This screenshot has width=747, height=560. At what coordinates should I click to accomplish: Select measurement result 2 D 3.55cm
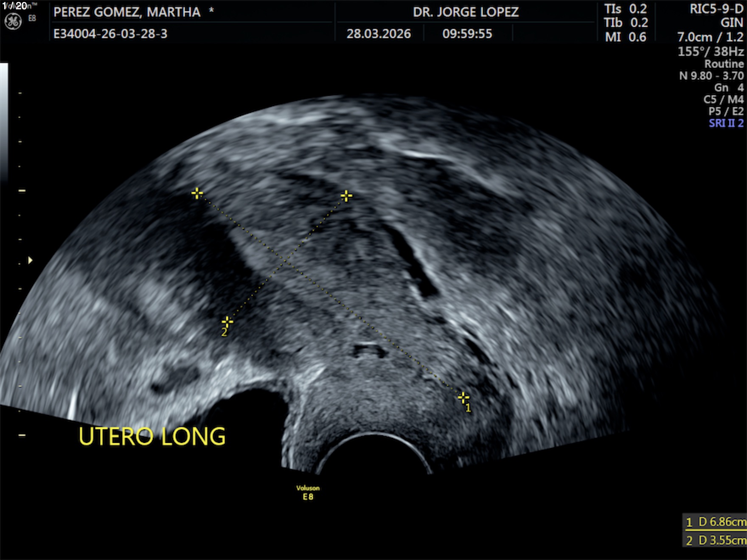tap(716, 540)
